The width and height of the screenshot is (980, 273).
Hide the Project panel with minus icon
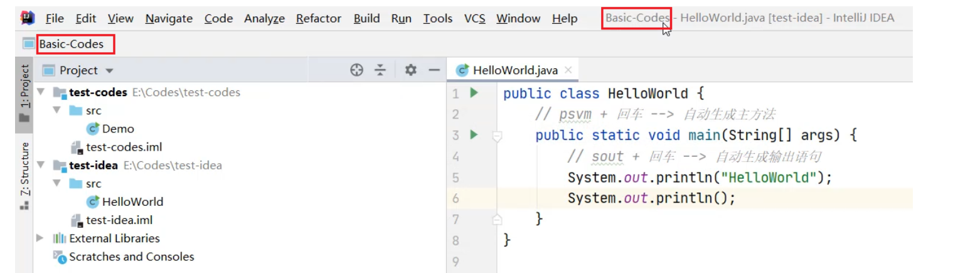tap(434, 70)
